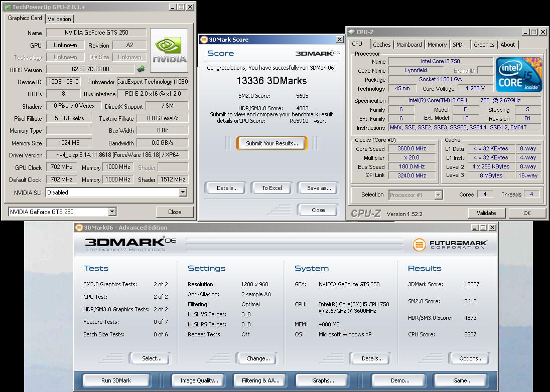Screen dimensions: 550x392
Task: Click Demo button in 3DMark06
Action: [x=400, y=380]
